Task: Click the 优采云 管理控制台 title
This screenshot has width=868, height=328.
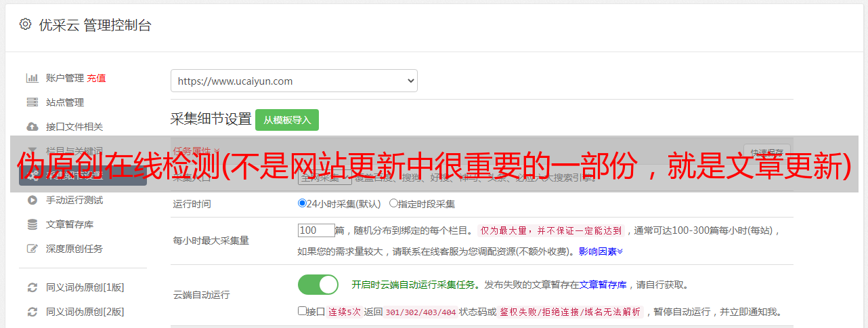Action: 95,25
